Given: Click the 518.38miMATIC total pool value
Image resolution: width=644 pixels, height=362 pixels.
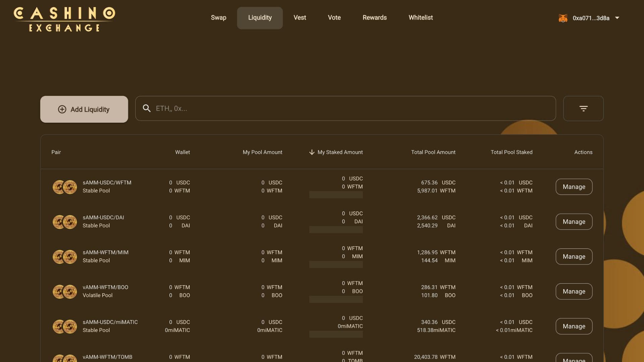Looking at the screenshot, I should click(436, 330).
